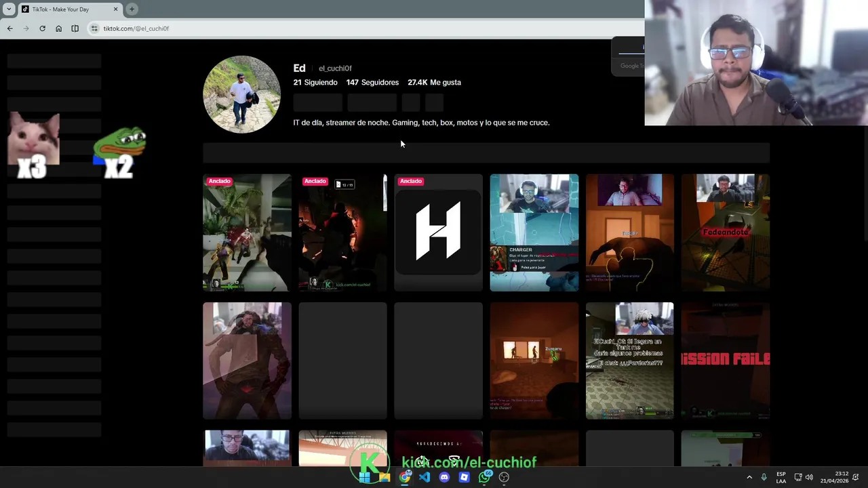
Task: Click the 27.4K Me gusta count
Action: [434, 82]
